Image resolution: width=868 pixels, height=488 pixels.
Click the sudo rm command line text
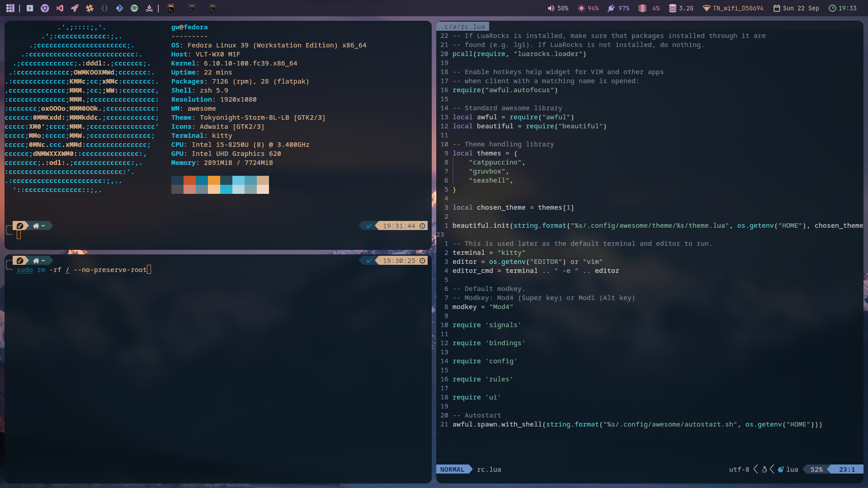(82, 270)
